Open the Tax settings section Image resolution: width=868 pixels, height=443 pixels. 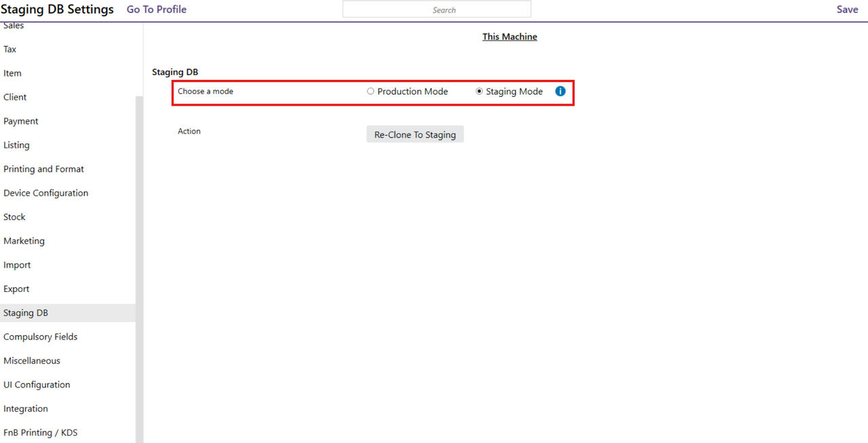click(10, 49)
